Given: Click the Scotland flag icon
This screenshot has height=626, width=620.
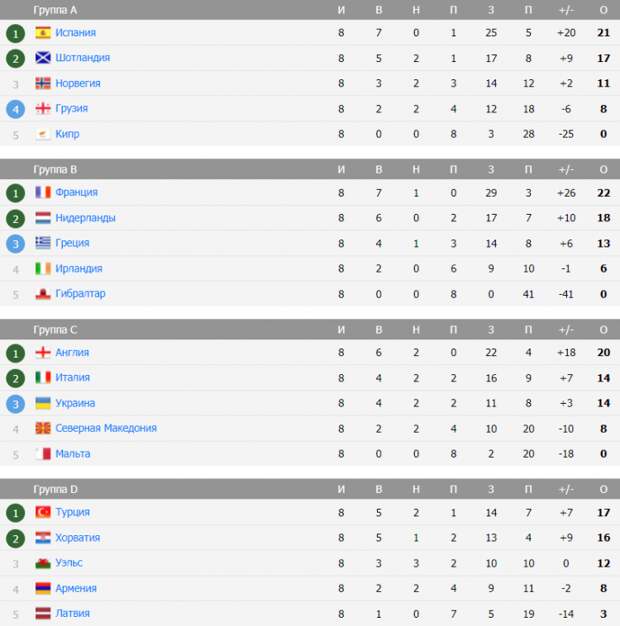Looking at the screenshot, I should 43,58.
